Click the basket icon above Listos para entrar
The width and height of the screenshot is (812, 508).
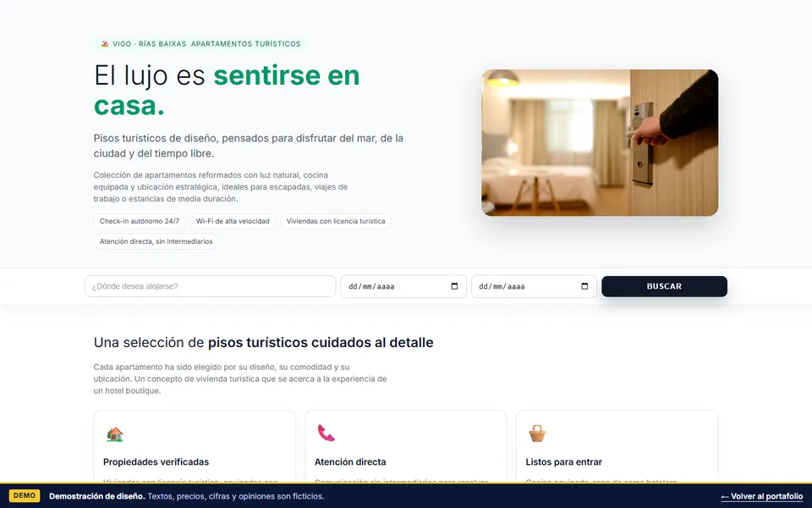[x=537, y=433]
